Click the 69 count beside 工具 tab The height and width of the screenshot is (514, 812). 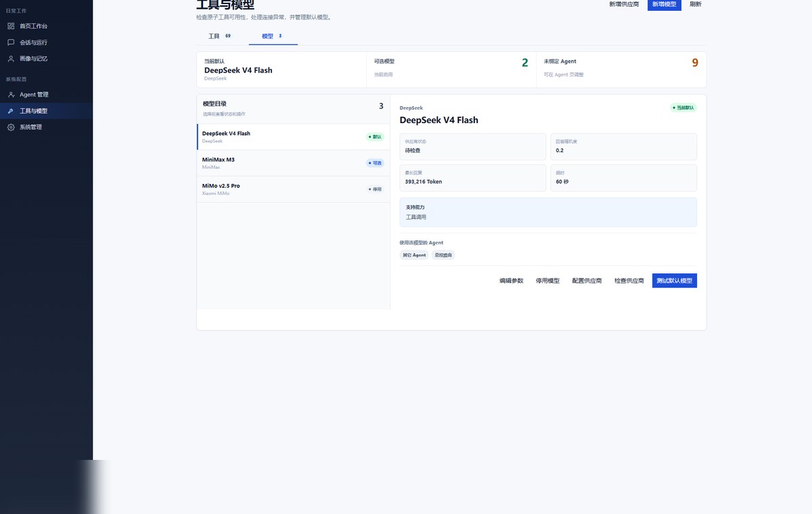click(228, 36)
